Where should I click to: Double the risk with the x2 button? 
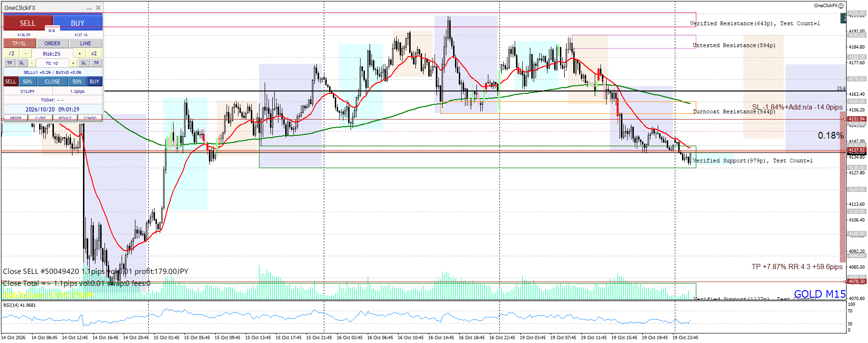(x=94, y=53)
